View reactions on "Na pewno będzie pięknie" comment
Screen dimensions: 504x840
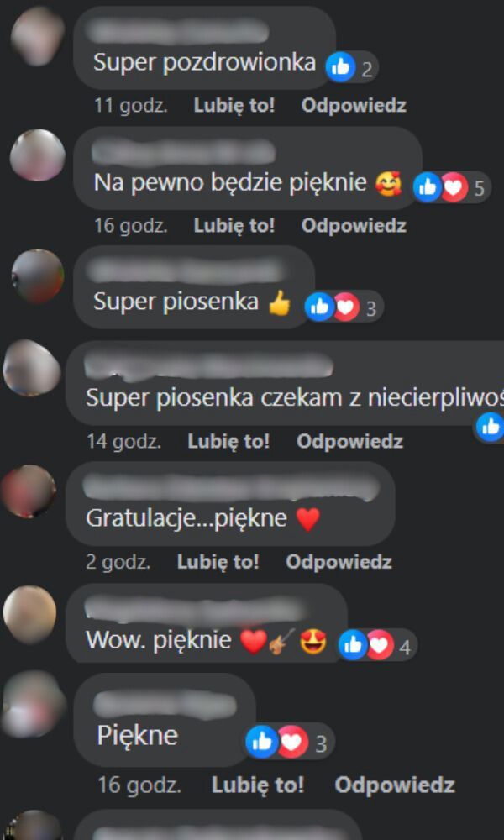pos(452,187)
